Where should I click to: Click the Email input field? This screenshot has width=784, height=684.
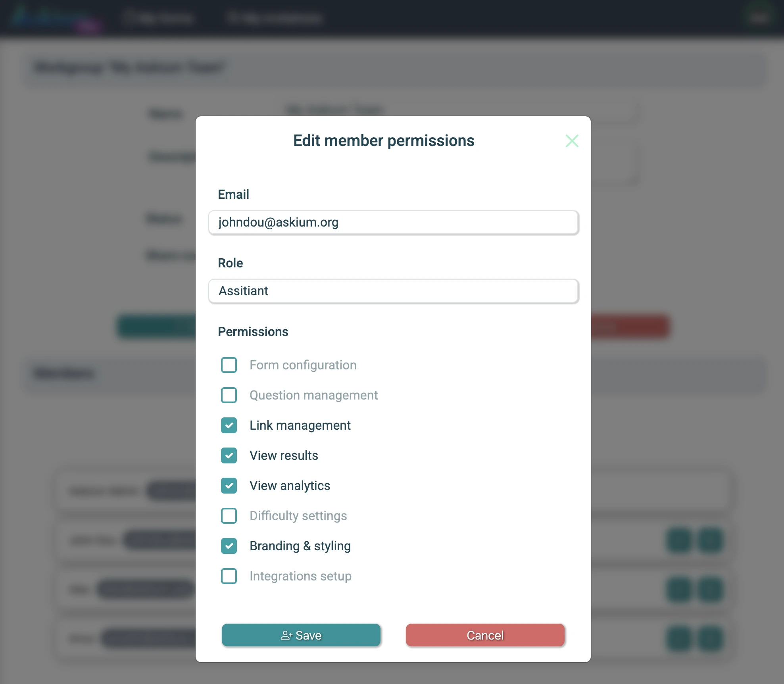click(x=393, y=223)
